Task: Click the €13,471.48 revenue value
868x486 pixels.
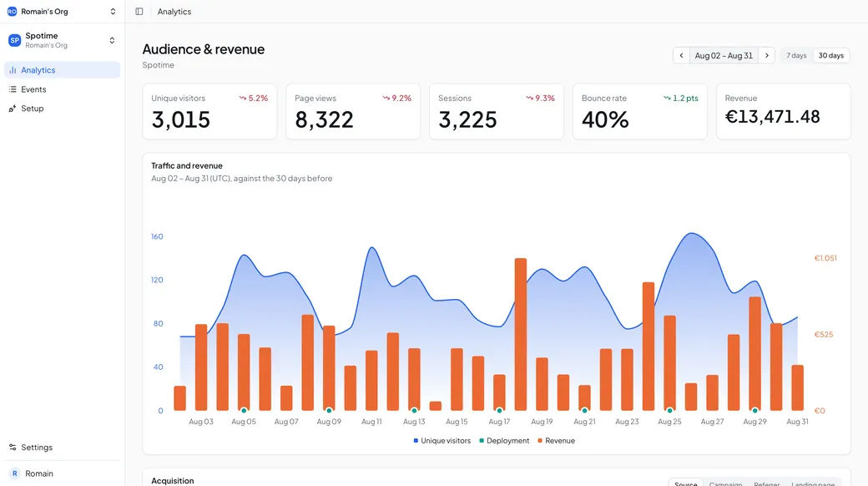Action: tap(772, 116)
